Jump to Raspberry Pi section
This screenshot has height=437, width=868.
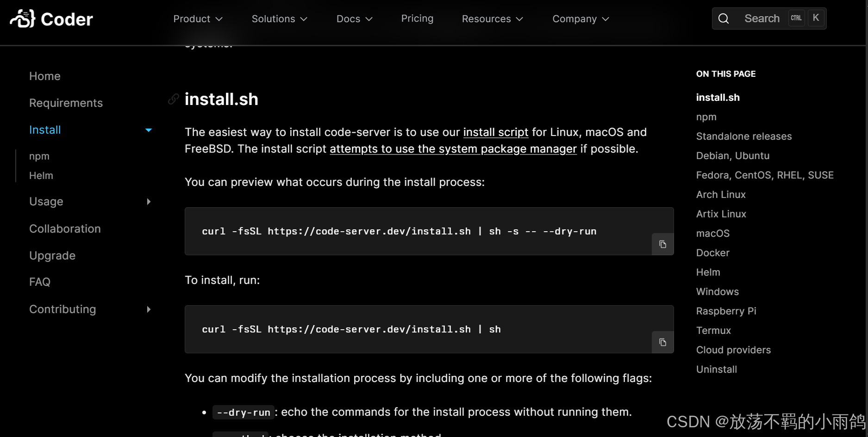click(726, 311)
